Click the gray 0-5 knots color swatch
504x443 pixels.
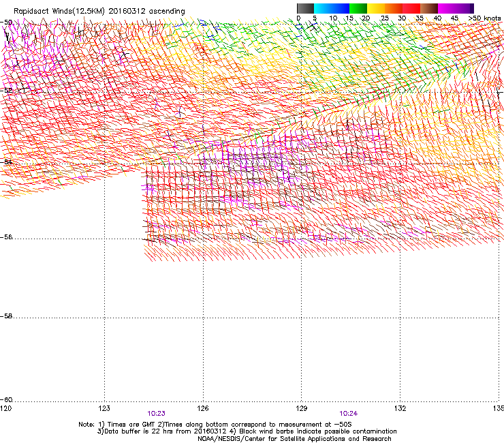tap(305, 8)
